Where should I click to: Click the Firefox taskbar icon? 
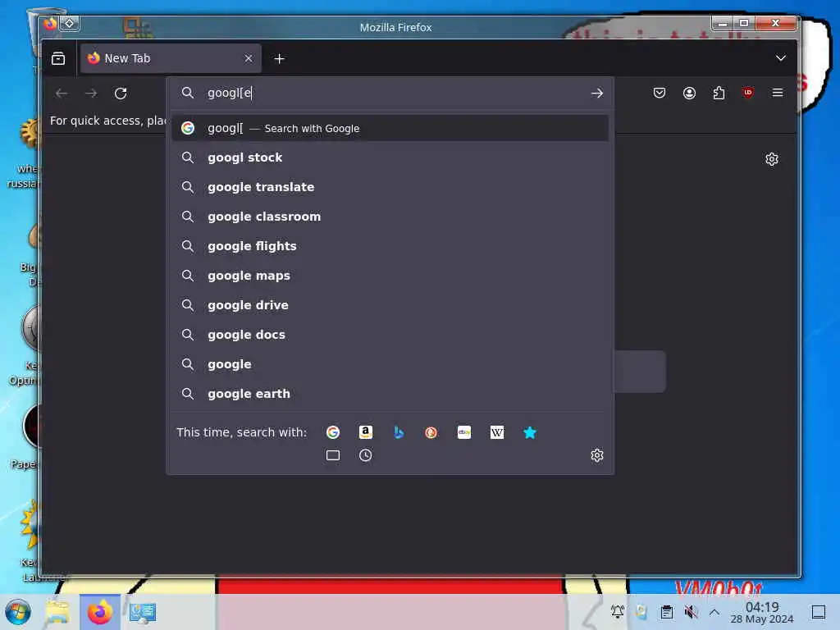pos(100,612)
